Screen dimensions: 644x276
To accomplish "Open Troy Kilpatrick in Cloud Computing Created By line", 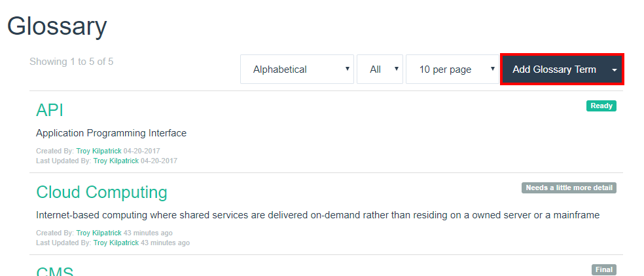I will click(x=99, y=233).
